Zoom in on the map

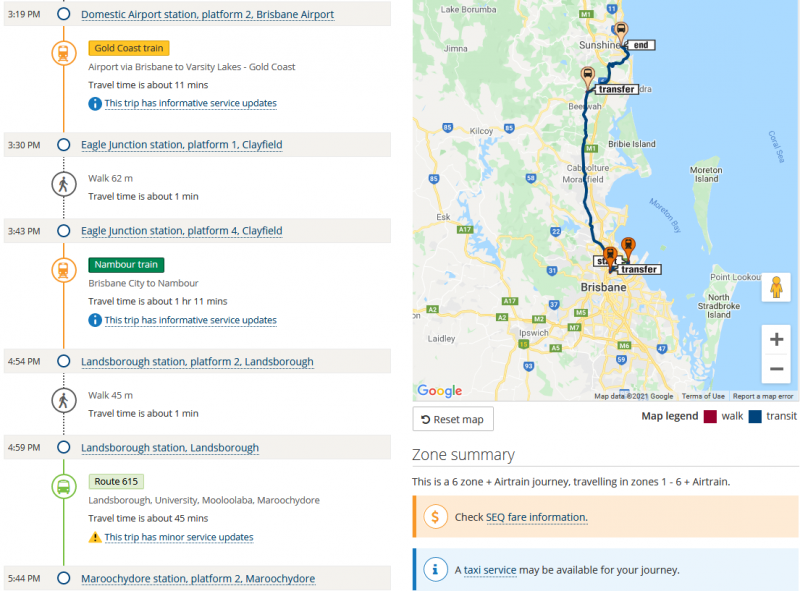click(776, 339)
